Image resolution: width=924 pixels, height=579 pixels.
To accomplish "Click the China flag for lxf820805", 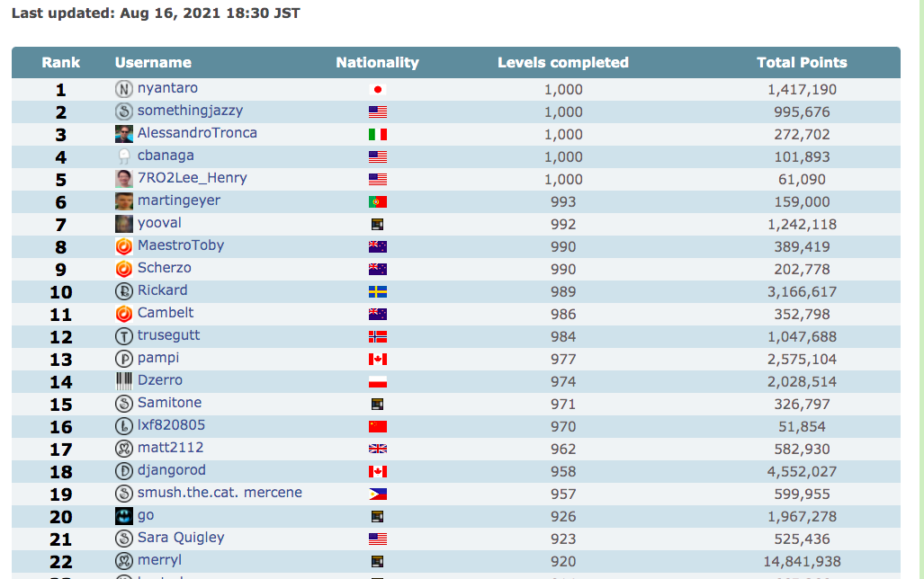I will 378,426.
